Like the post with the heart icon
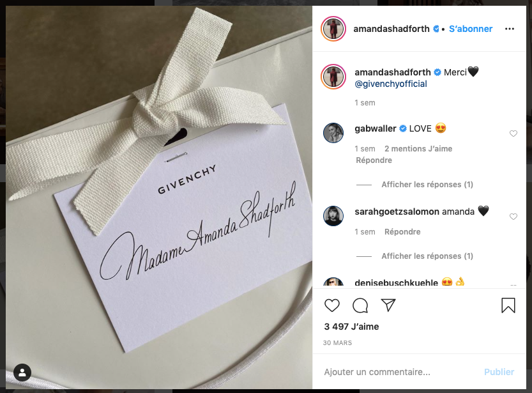Viewport: 532px width, 393px height. 332,305
